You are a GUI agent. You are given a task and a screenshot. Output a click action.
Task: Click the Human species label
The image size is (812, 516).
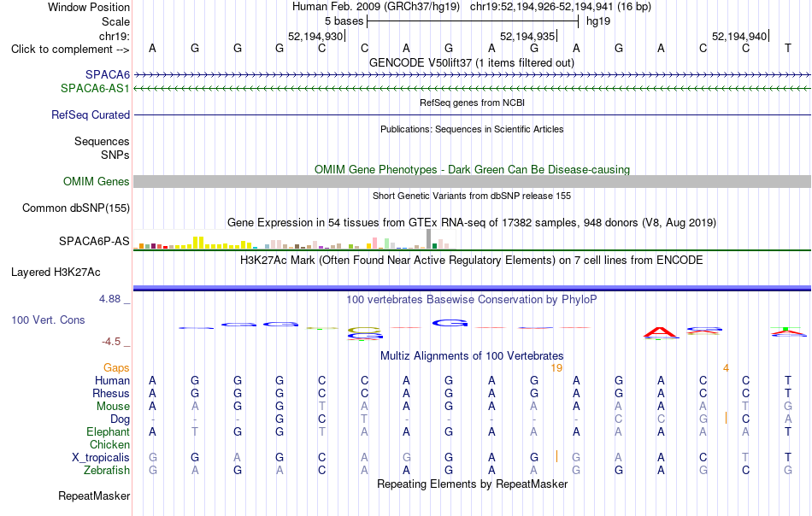click(112, 380)
